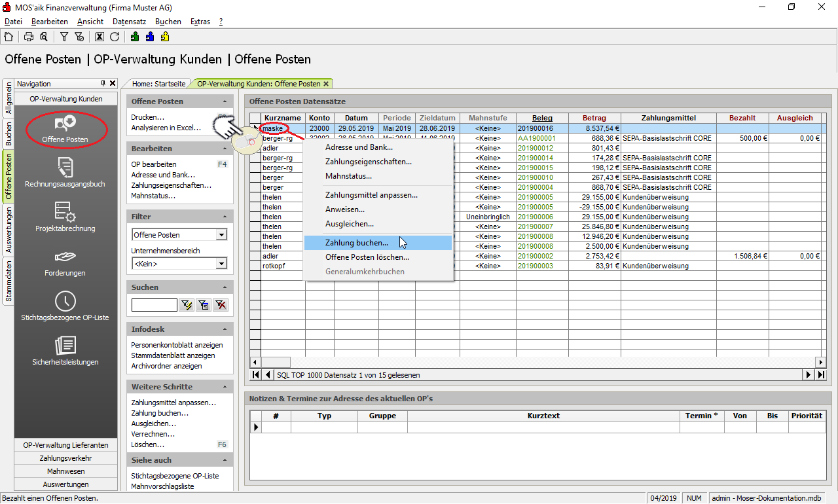Viewport: 838px width, 504px height.
Task: Click the Analysieren in Excel link
Action: 166,128
